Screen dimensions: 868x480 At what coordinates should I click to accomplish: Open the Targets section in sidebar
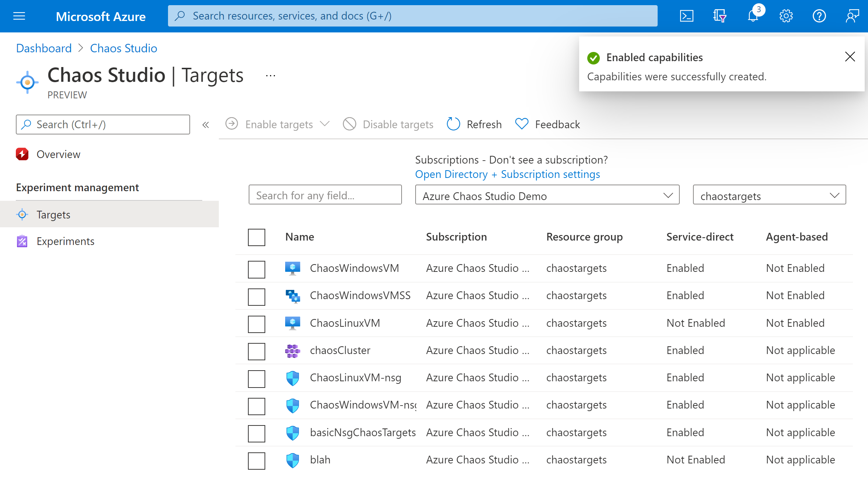click(x=53, y=214)
